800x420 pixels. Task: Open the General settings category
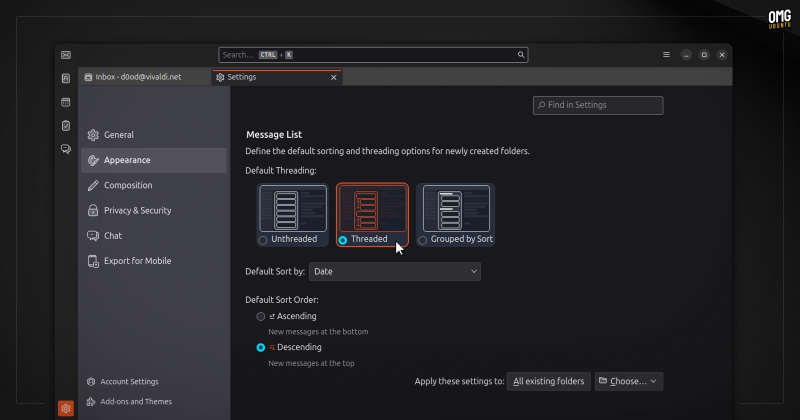(x=118, y=135)
